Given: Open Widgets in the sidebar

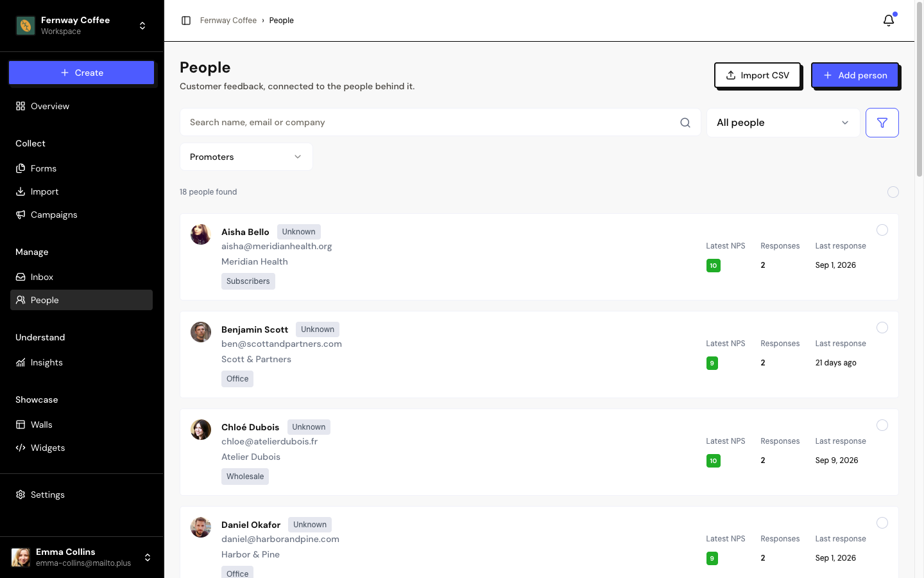Looking at the screenshot, I should 81,448.
